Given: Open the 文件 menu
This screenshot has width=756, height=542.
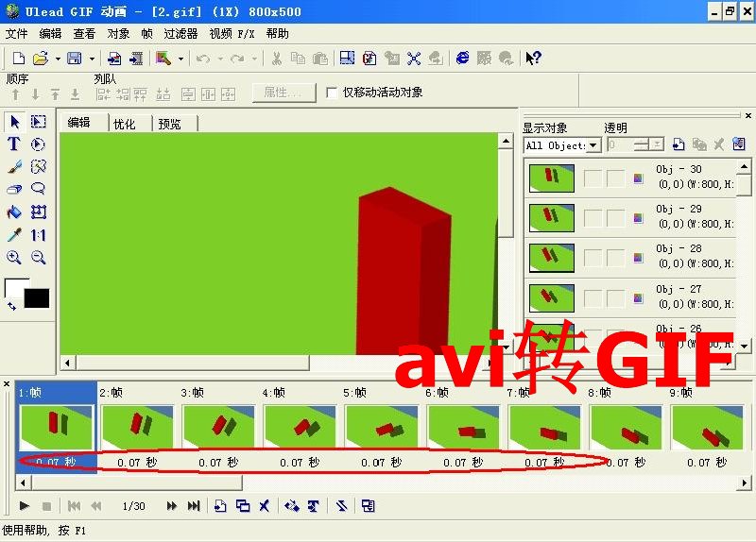Looking at the screenshot, I should point(16,34).
